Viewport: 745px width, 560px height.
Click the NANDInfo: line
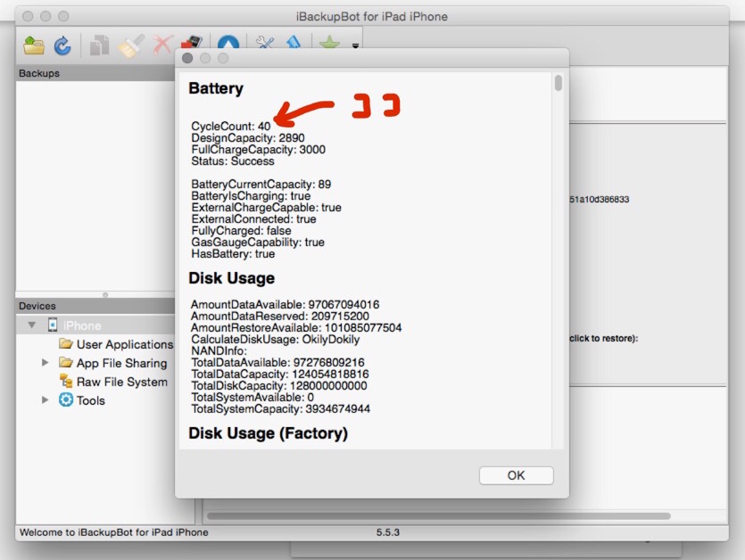point(219,351)
